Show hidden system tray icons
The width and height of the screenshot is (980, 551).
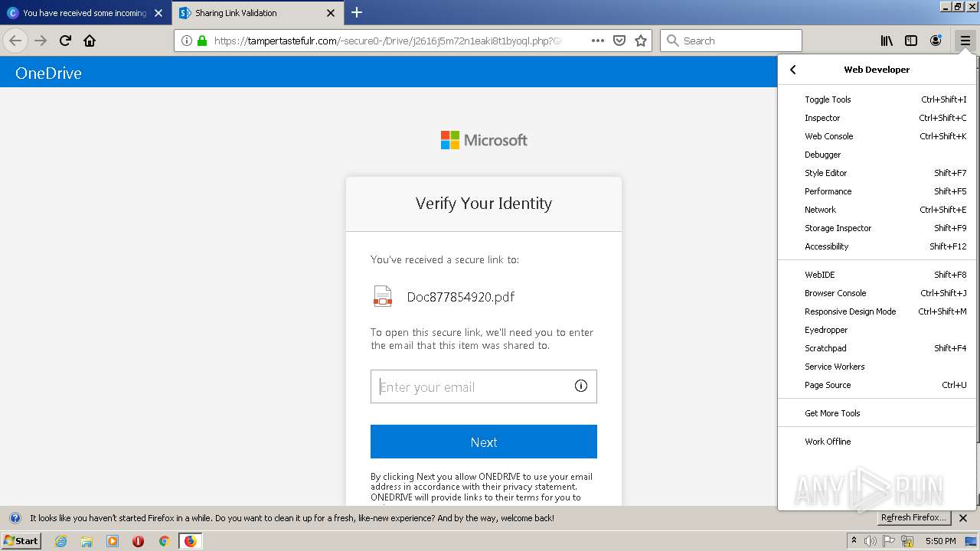pyautogui.click(x=854, y=541)
